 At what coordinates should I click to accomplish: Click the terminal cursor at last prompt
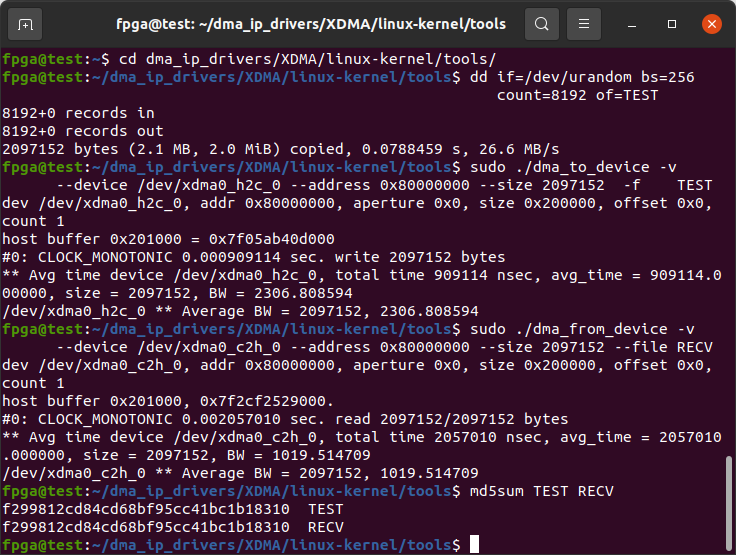(x=475, y=545)
